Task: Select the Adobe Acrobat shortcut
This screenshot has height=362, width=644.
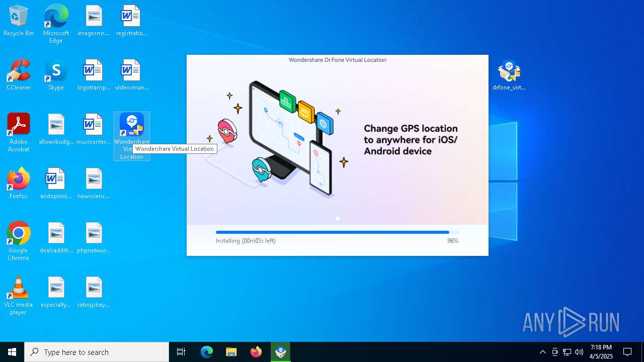Action: click(19, 133)
